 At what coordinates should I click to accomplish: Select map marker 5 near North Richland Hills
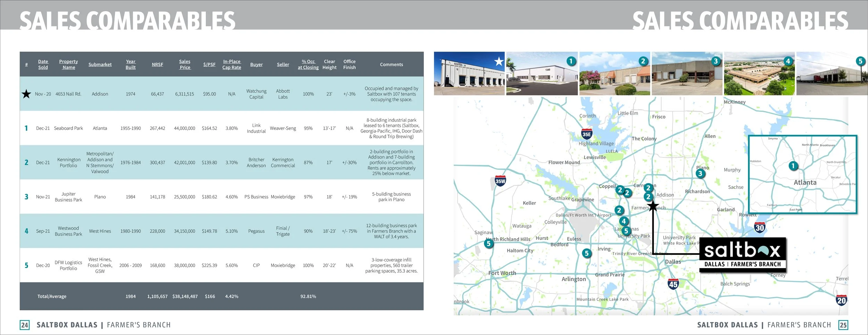[489, 243]
